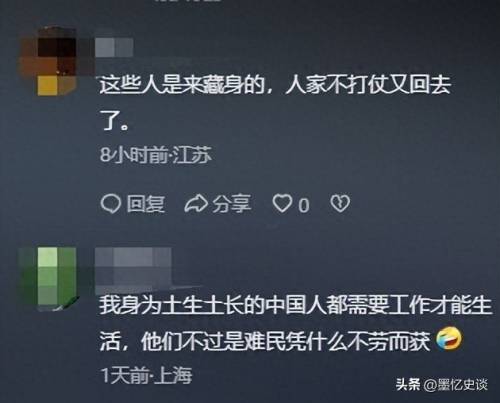This screenshot has height=403, width=500.
Task: Click first commenter's blurred username
Action: [114, 47]
